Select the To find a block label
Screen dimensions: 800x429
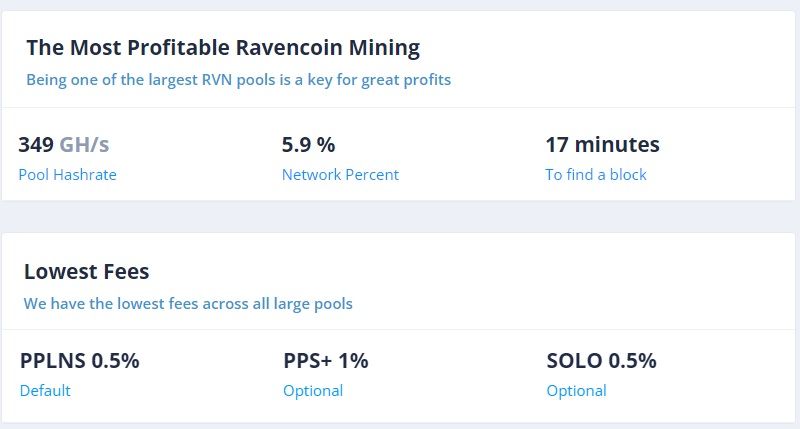tap(596, 175)
